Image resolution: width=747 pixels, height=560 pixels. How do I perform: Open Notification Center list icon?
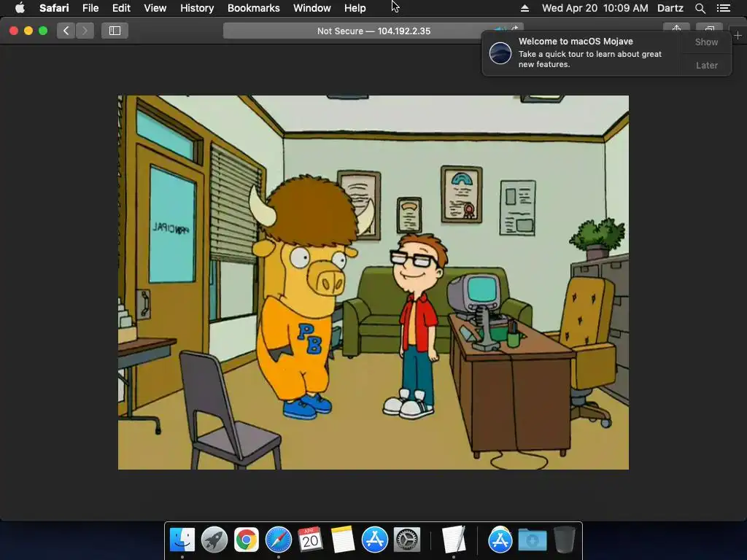(723, 8)
